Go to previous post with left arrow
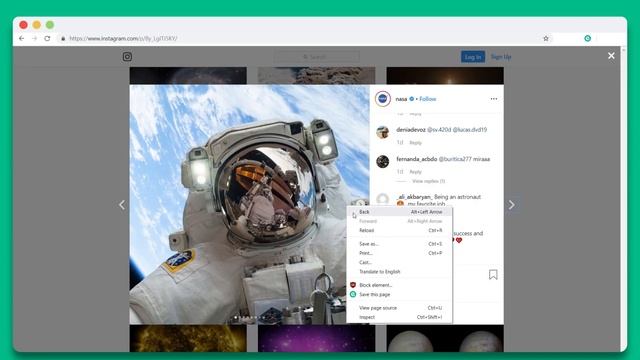This screenshot has height=360, width=640. [x=122, y=205]
